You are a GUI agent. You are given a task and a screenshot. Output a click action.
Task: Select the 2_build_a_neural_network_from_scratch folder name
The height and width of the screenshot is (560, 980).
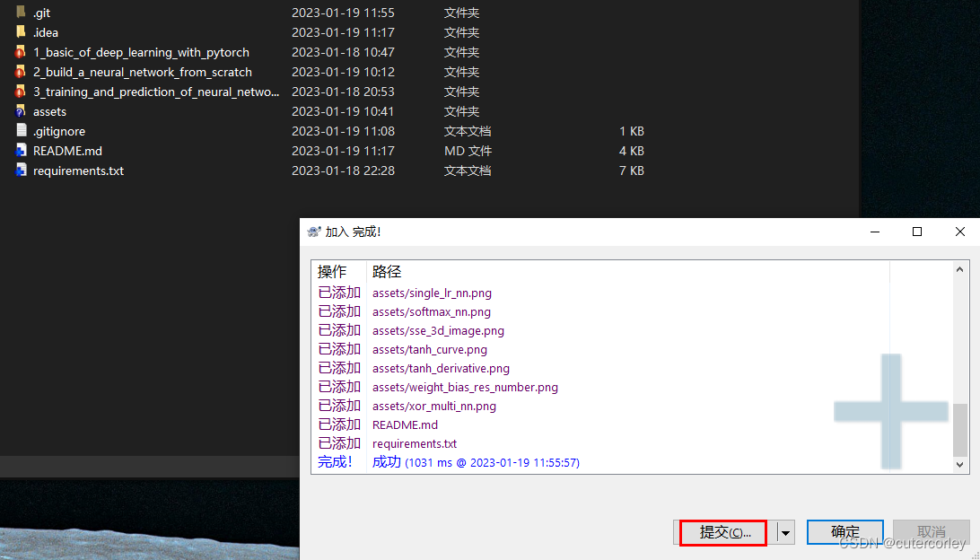(143, 72)
